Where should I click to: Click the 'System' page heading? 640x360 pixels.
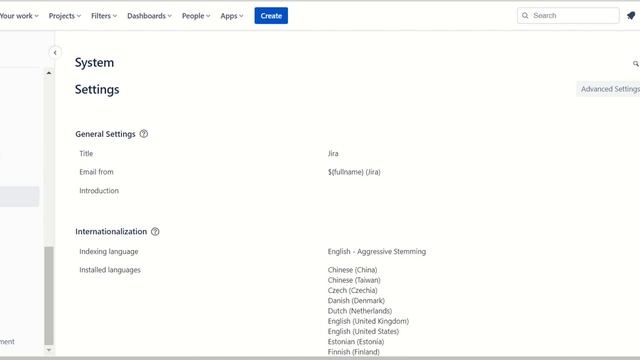(94, 62)
